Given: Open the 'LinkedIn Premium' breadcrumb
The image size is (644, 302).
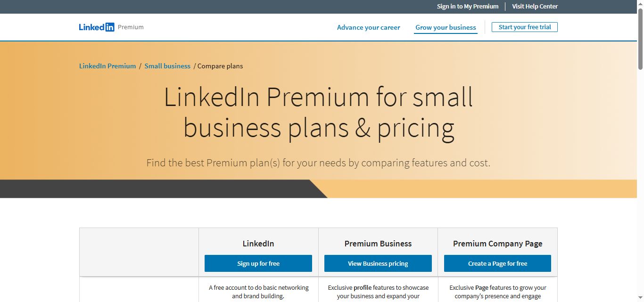Looking at the screenshot, I should (107, 66).
